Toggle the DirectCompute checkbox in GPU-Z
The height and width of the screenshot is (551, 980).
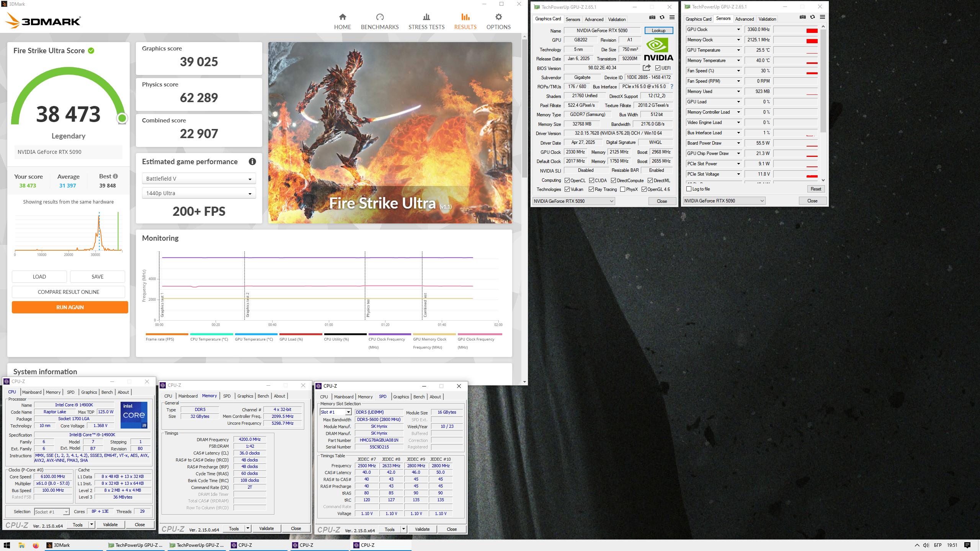(x=613, y=181)
